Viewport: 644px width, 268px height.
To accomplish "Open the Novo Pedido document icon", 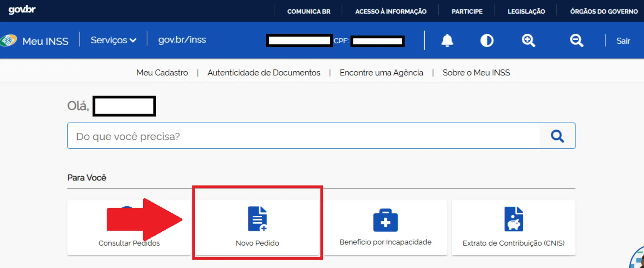I will 257,219.
